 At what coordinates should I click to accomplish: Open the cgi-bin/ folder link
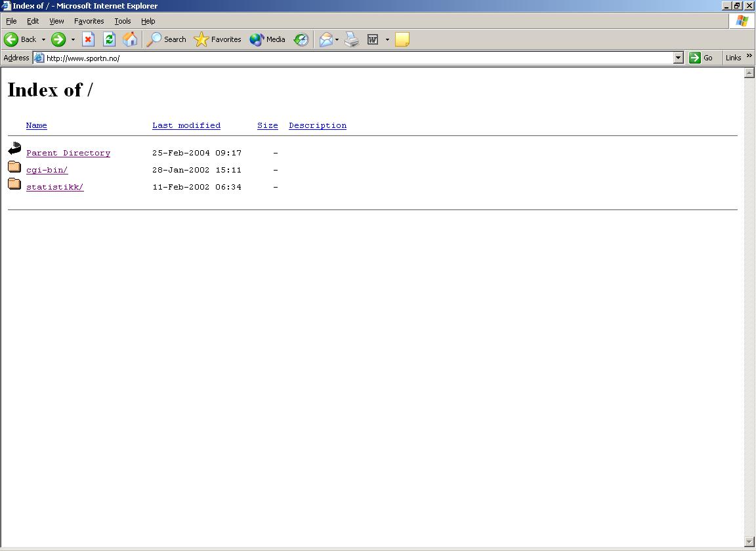click(x=47, y=170)
